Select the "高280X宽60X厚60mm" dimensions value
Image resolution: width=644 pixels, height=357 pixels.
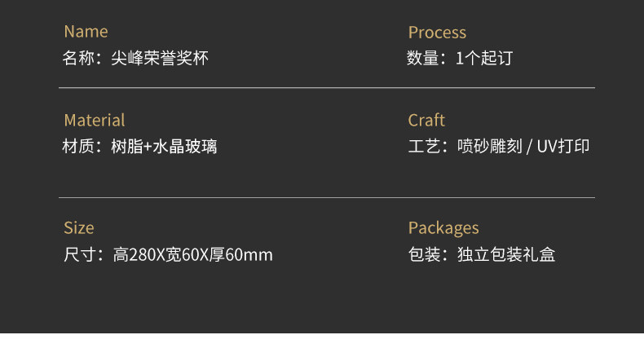point(193,255)
